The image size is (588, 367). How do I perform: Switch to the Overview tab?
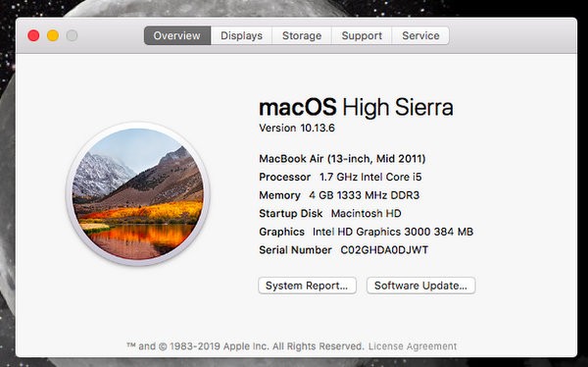(x=177, y=35)
